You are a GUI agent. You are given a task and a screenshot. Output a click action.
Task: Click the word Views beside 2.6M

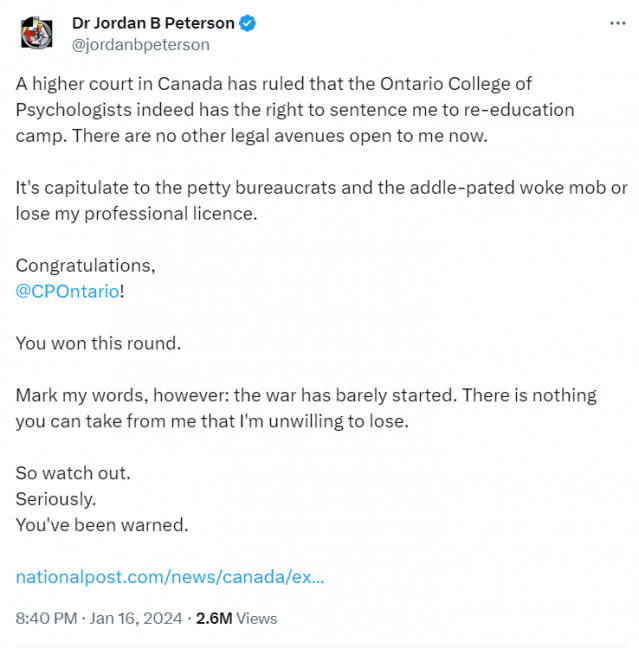pyautogui.click(x=257, y=619)
